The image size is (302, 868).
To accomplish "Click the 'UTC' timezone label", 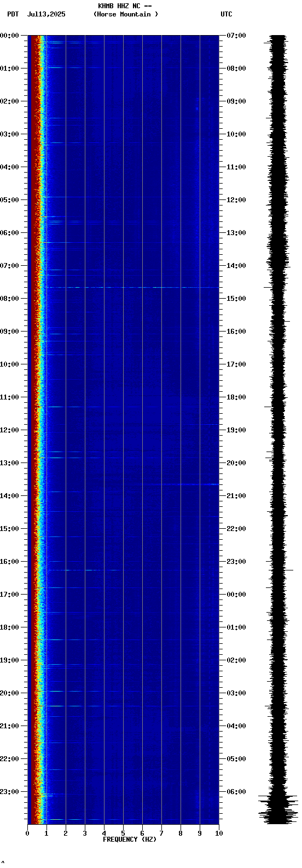I will pyautogui.click(x=226, y=14).
